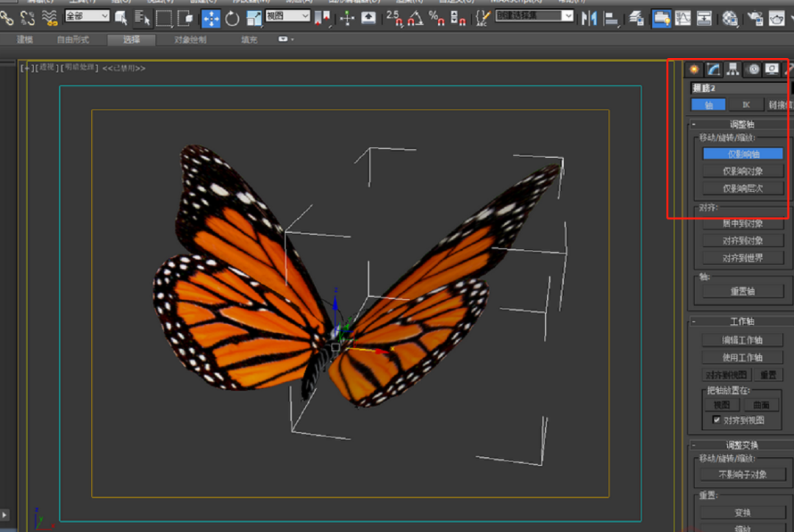This screenshot has width=794, height=532.
Task: Click 视图 button under 把轴放置在
Action: (722, 405)
